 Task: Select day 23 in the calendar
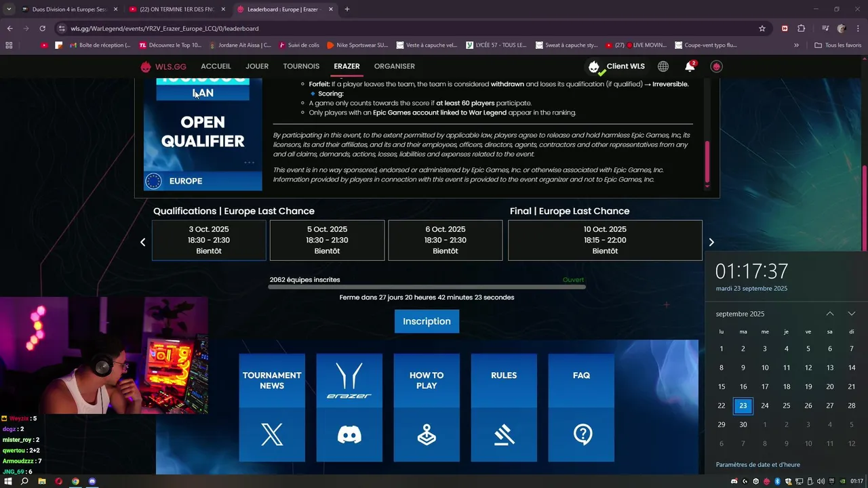pyautogui.click(x=743, y=405)
